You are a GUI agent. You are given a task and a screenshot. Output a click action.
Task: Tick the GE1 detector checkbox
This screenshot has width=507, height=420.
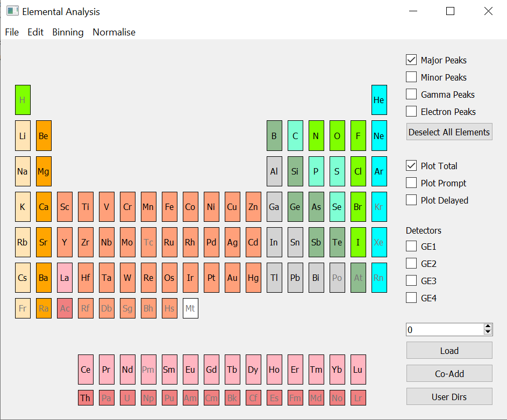point(411,247)
